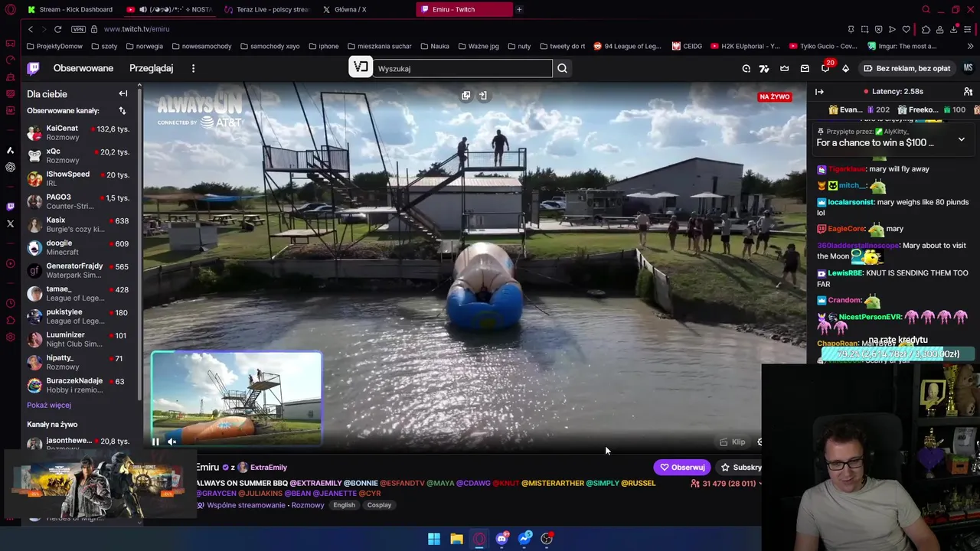
Task: Open the Rozmowy category link
Action: click(x=308, y=505)
